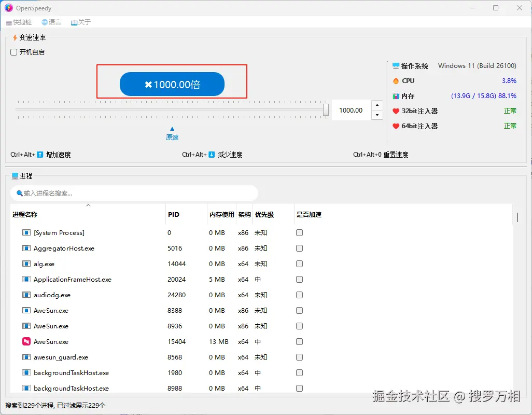
Task: Click the awesun_guard.exe process icon
Action: tap(26, 357)
